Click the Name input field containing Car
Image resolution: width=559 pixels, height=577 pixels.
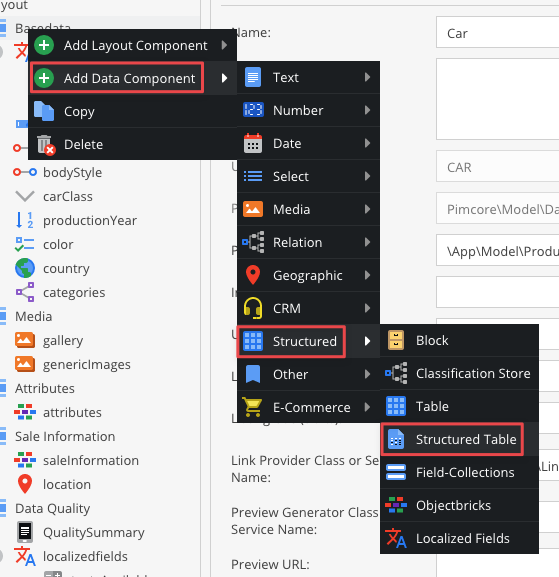point(498,32)
